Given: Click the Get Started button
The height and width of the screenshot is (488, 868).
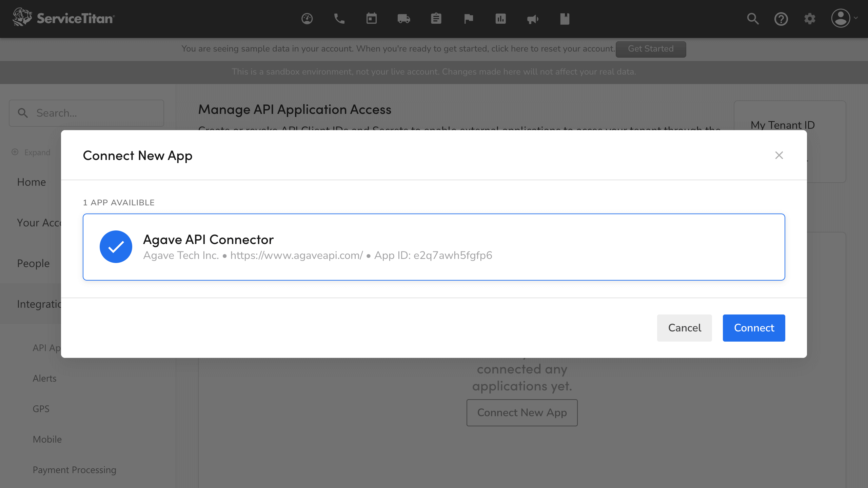Looking at the screenshot, I should 651,49.
